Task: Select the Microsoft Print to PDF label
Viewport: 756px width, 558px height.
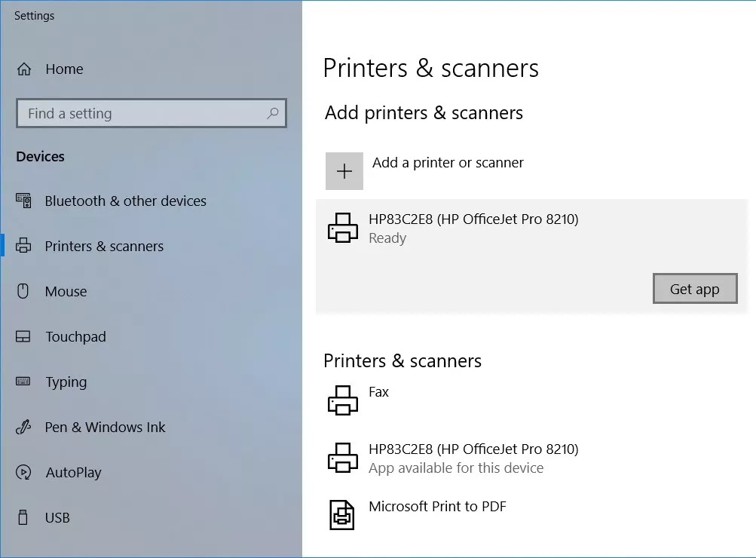Action: coord(437,507)
